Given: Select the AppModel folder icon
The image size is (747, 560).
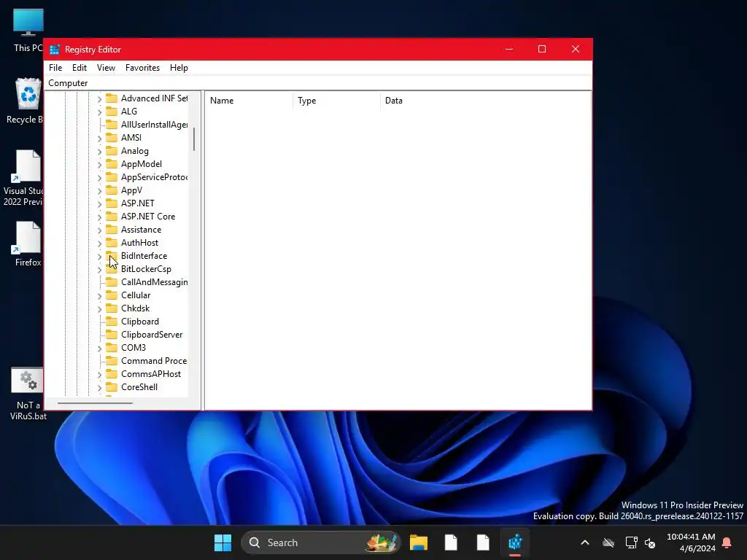Looking at the screenshot, I should click(x=112, y=164).
